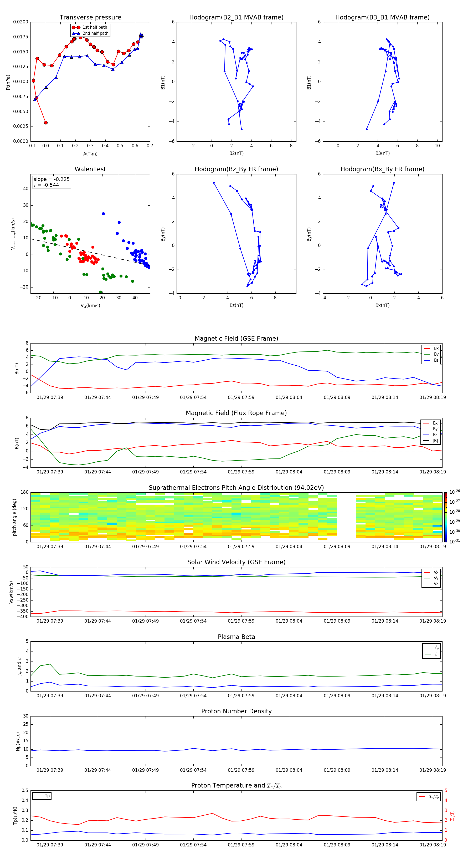Click the "slope = -0.225" annotation
Image resolution: width=473 pixels, height=868 pixels.
52,179
